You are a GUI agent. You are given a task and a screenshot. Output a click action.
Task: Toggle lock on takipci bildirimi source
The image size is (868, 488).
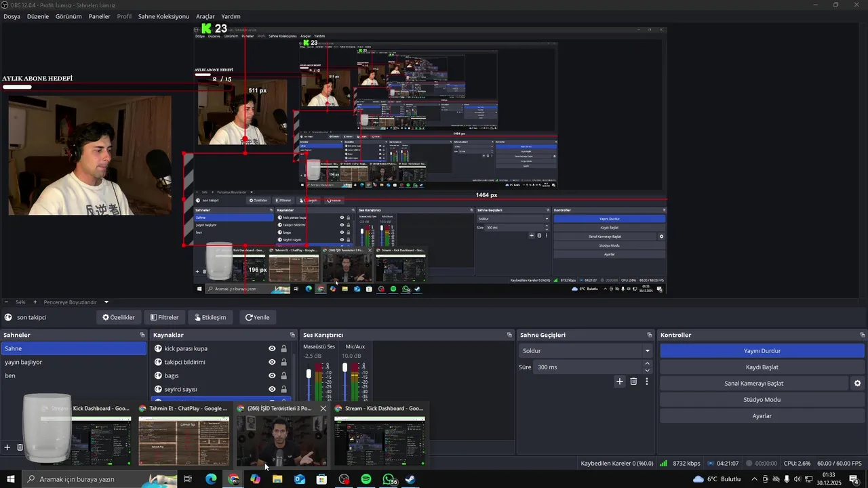tap(283, 362)
